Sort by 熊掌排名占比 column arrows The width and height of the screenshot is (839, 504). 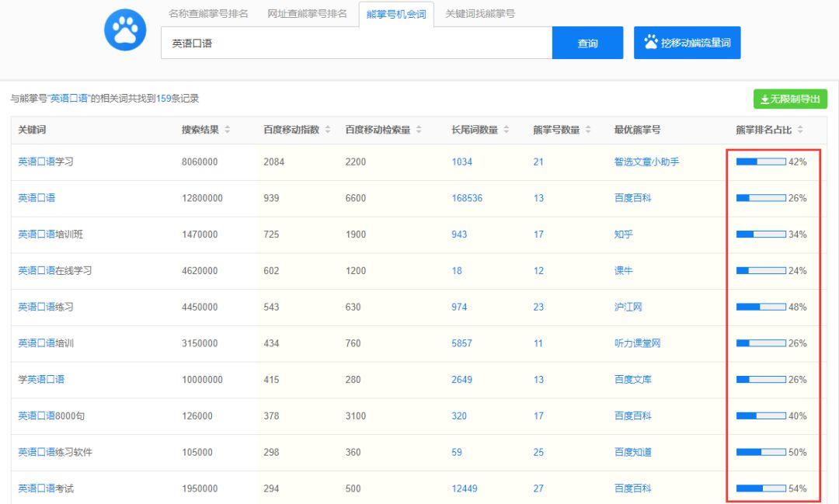tap(800, 130)
